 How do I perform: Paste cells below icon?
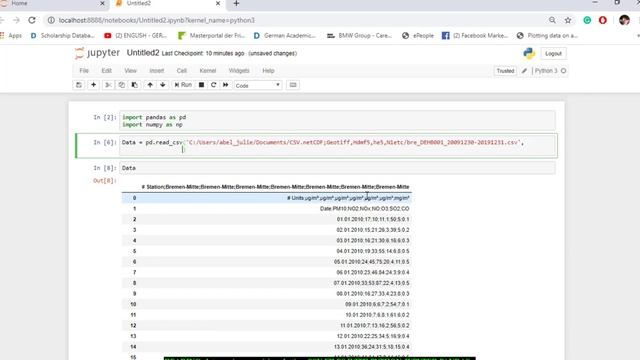click(135, 85)
